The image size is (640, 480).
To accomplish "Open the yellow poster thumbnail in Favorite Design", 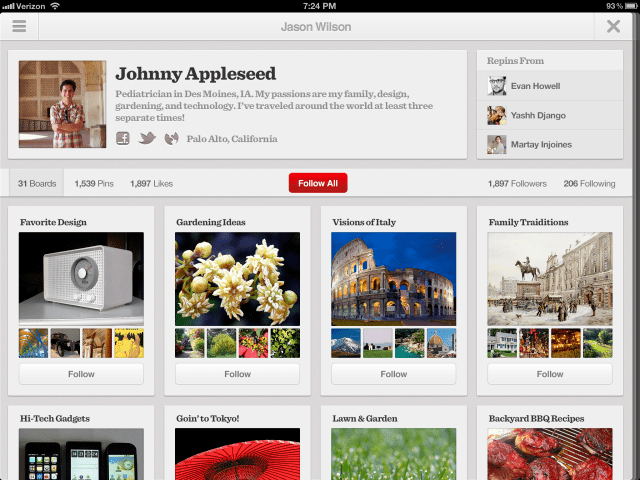I will tap(129, 343).
